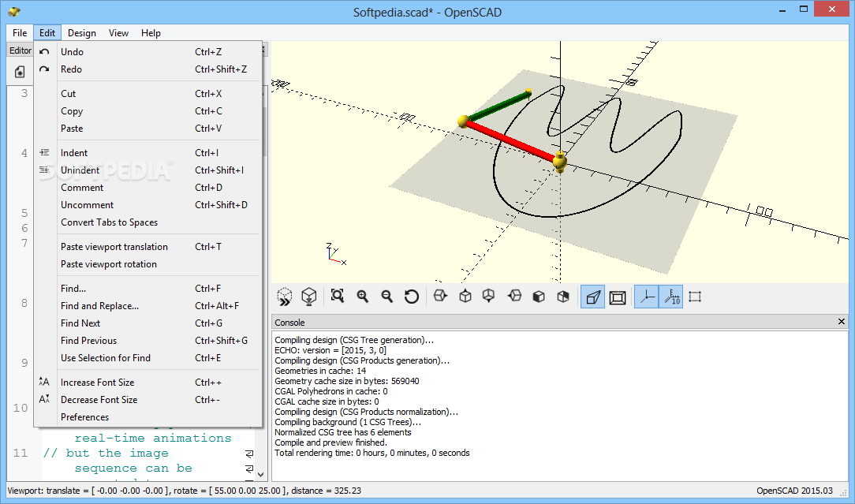Choose Paste viewport rotation
The image size is (855, 504).
tap(147, 264)
